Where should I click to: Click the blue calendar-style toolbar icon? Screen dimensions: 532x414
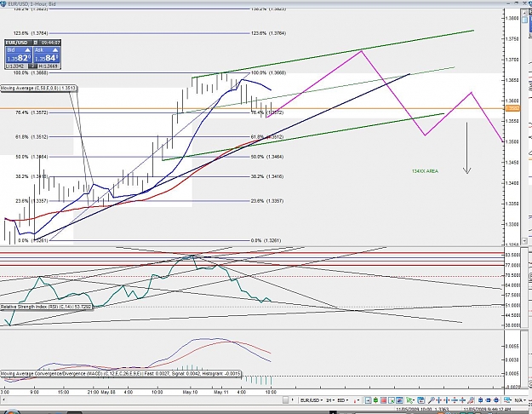(420, 400)
